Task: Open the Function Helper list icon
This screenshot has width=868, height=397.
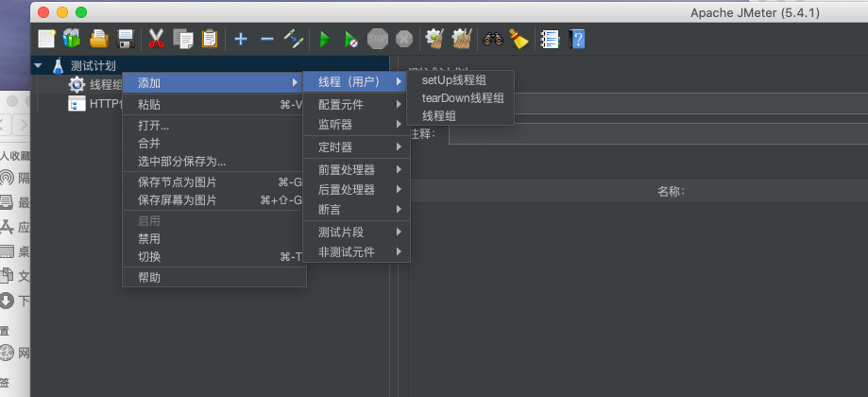Action: (550, 39)
